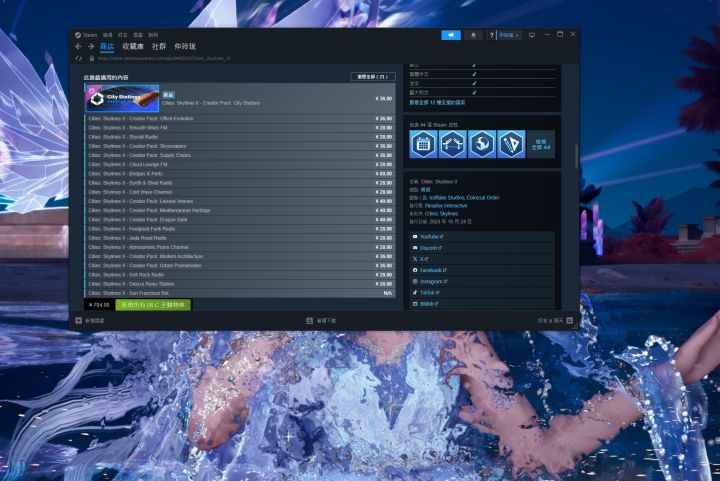Open the profile name tab

(x=185, y=46)
